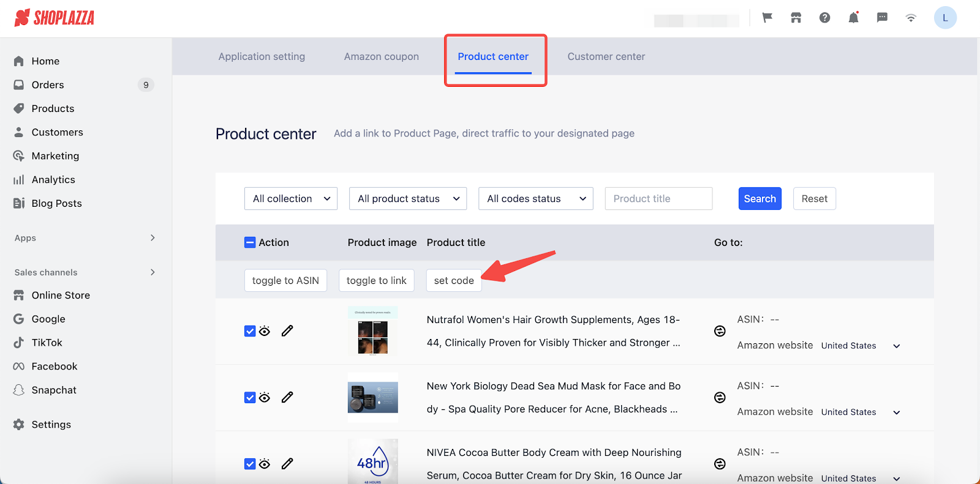The image size is (980, 484).
Task: Click the Dead Sea Mud Mask thumbnail
Action: click(373, 398)
